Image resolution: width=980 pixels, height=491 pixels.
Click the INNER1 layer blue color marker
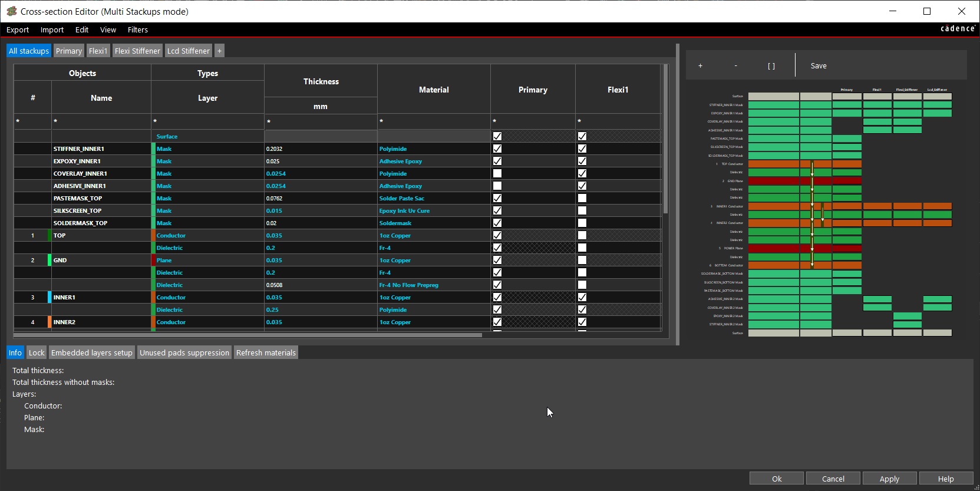[x=50, y=297]
